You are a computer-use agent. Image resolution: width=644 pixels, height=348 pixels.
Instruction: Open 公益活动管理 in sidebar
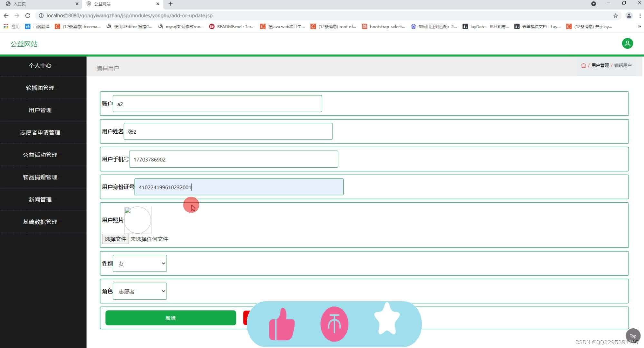click(x=40, y=155)
